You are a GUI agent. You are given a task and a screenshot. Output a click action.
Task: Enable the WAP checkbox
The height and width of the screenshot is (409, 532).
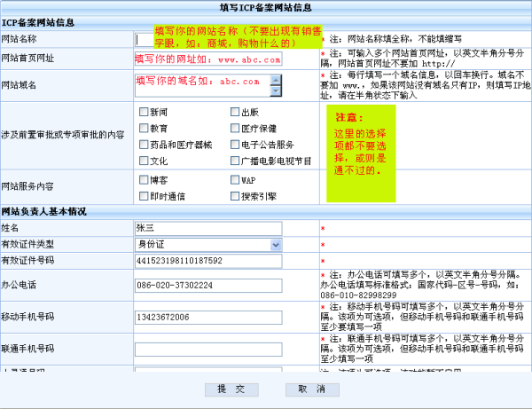235,179
